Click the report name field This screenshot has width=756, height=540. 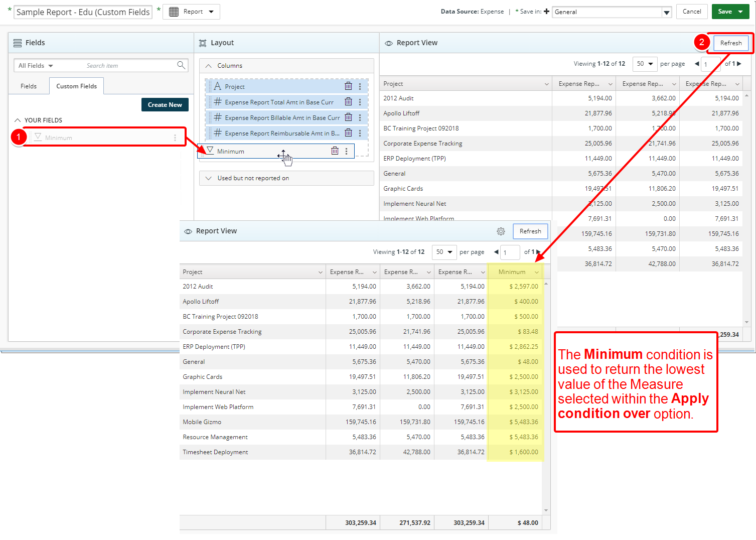click(x=83, y=12)
